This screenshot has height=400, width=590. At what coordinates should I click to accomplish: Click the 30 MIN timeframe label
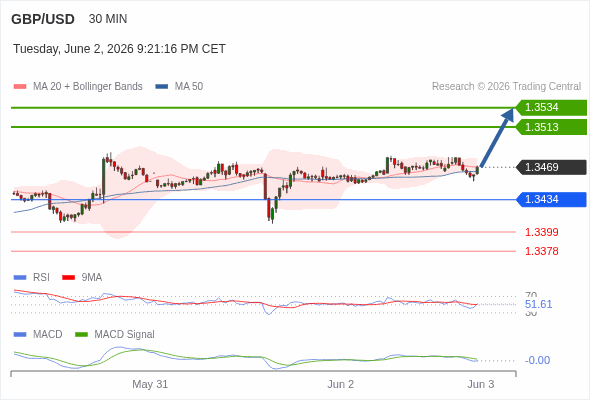tap(108, 19)
